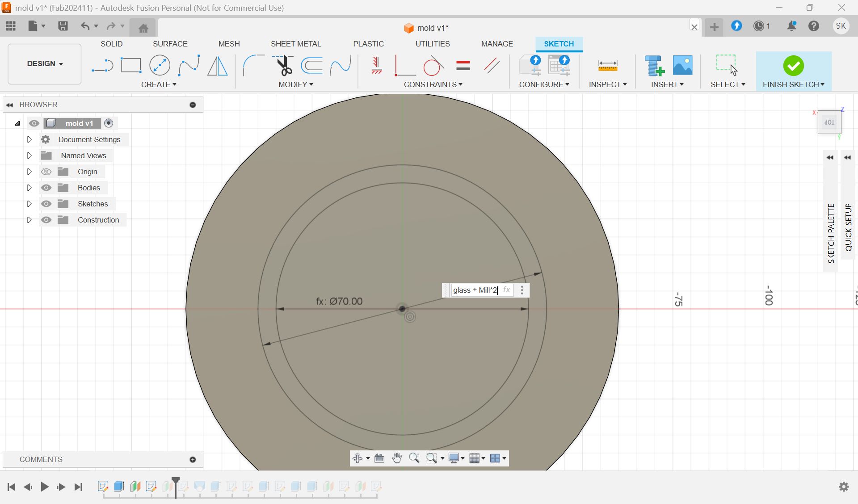The width and height of the screenshot is (858, 504).
Task: Expand Sketches node
Action: pyautogui.click(x=29, y=204)
